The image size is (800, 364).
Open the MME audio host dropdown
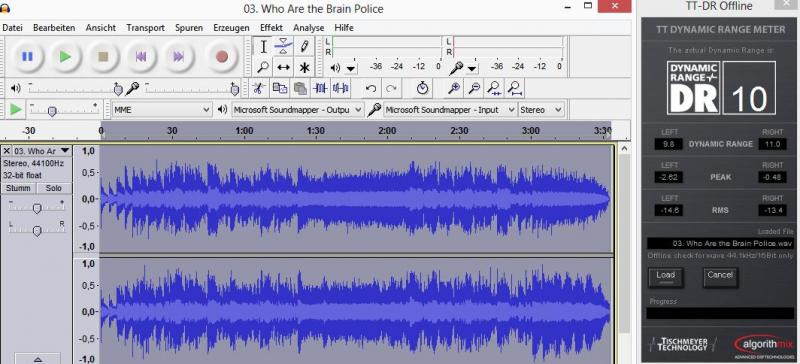[162, 109]
